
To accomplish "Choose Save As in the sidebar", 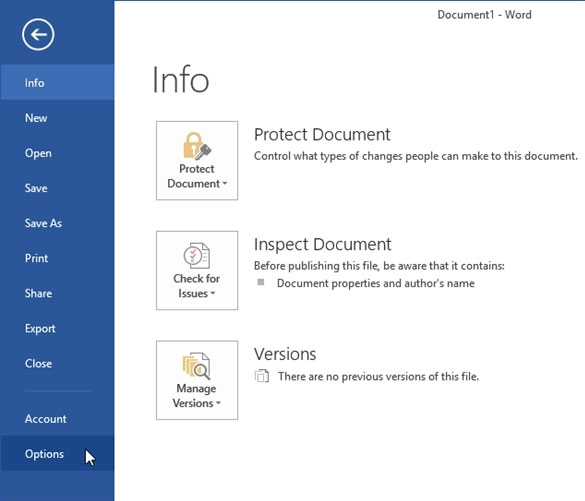I will [57, 223].
